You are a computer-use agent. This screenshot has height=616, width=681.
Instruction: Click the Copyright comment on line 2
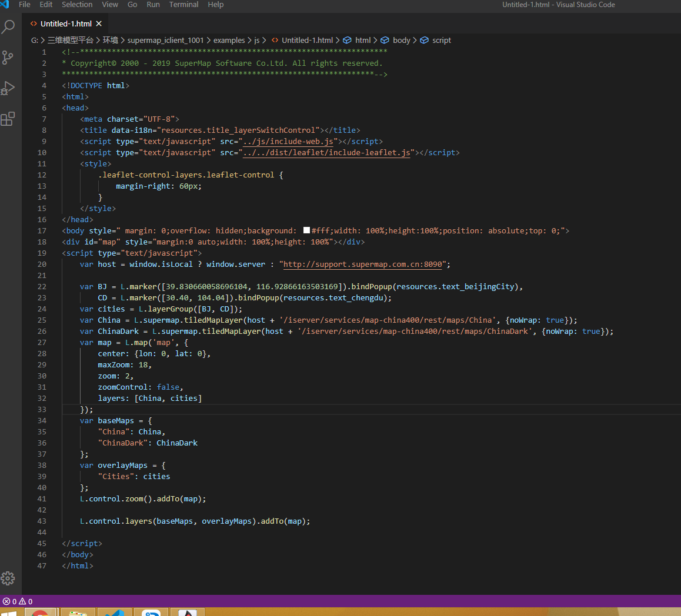pyautogui.click(x=222, y=63)
